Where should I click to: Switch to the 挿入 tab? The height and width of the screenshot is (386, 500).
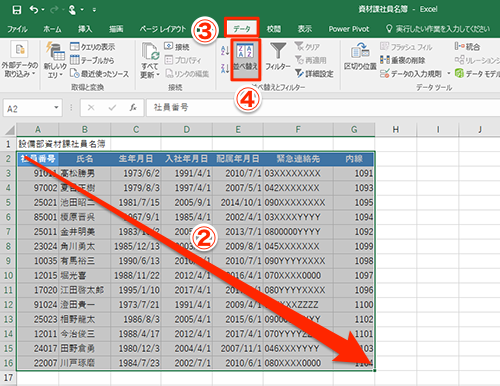click(85, 29)
